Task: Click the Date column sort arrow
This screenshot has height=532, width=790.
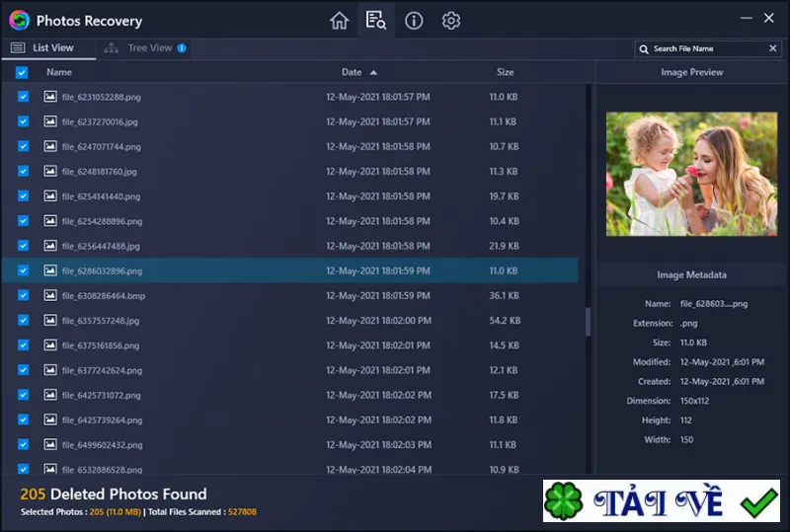Action: pyautogui.click(x=373, y=73)
